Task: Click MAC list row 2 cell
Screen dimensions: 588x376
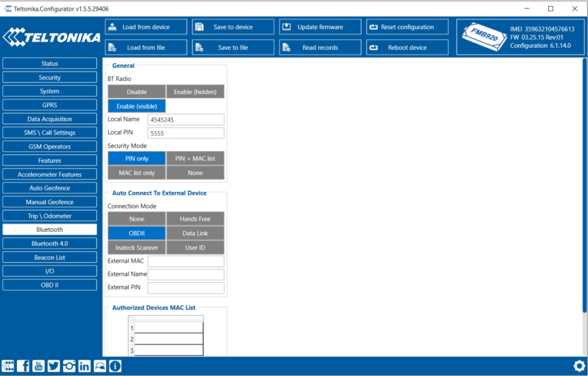Action: tap(169, 339)
